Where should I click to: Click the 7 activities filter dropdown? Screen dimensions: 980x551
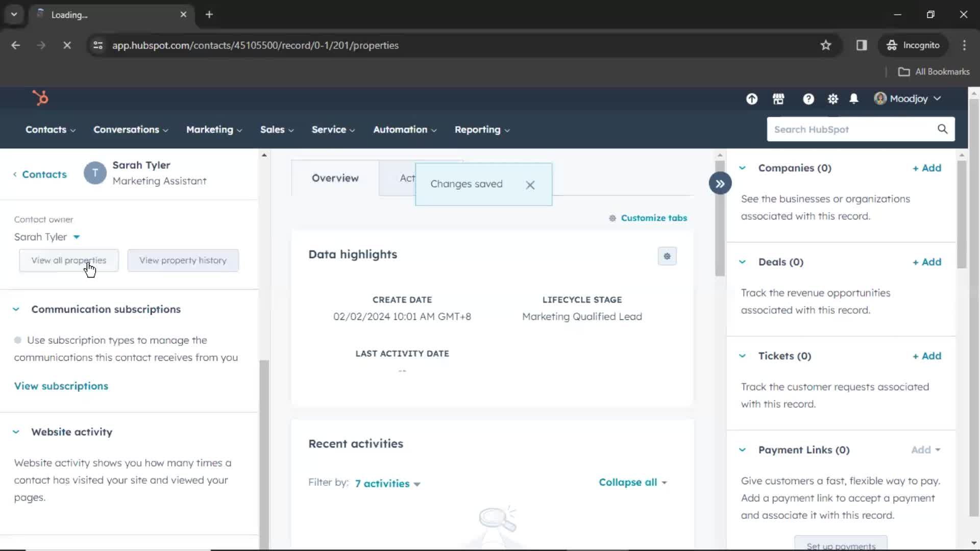coord(387,483)
